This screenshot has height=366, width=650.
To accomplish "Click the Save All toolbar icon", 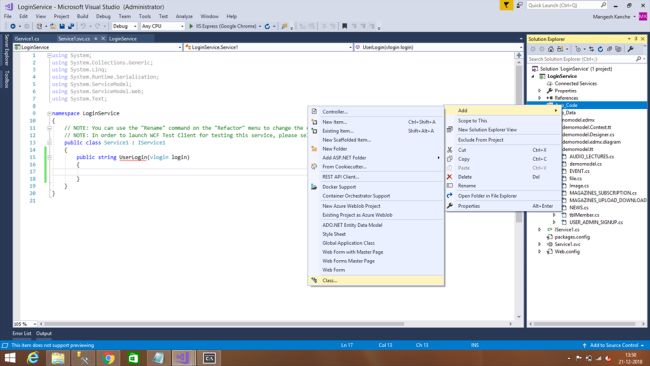I will pyautogui.click(x=71, y=26).
